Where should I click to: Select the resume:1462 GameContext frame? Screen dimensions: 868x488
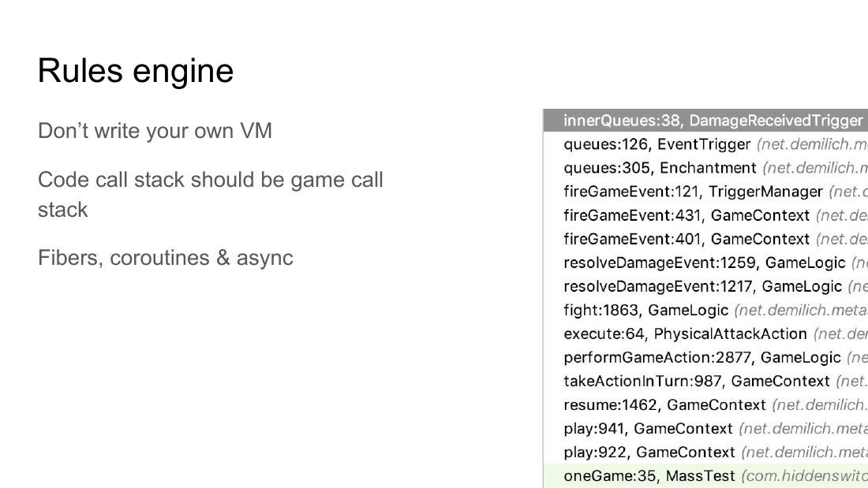705,405
